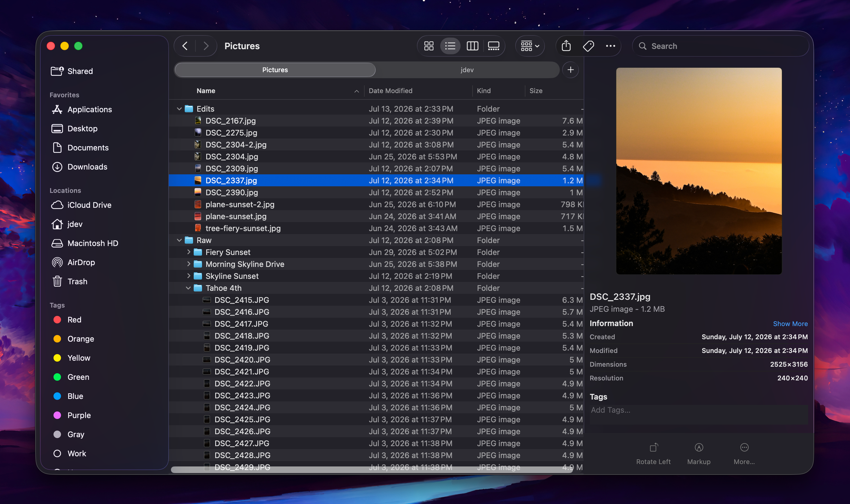
Task: Collapse the Raw folder
Action: (179, 240)
